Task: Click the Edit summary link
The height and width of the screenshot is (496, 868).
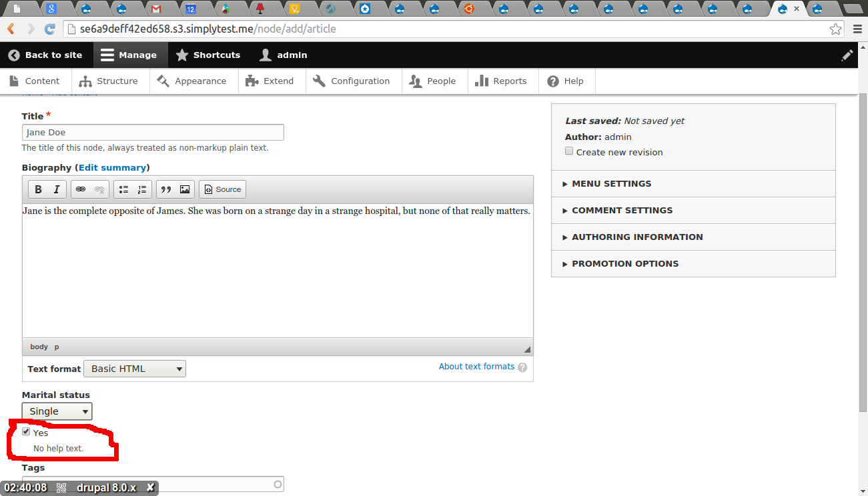Action: [112, 167]
